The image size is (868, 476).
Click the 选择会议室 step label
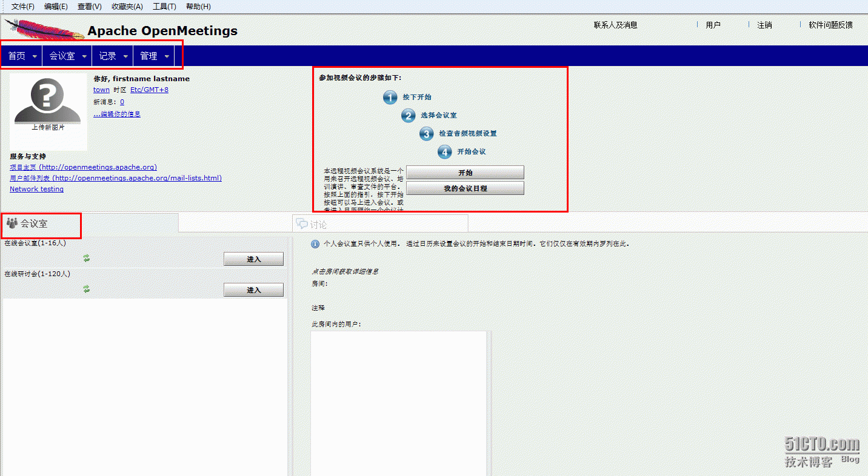click(x=439, y=115)
